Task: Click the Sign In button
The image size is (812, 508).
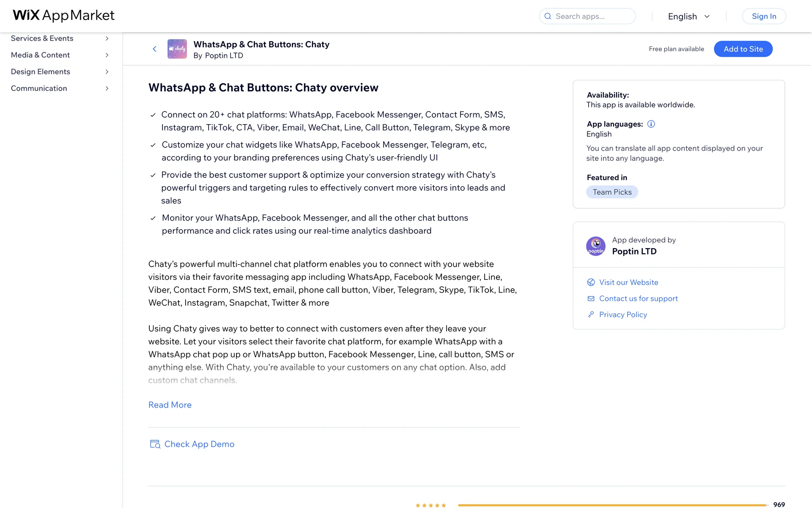Action: point(764,16)
